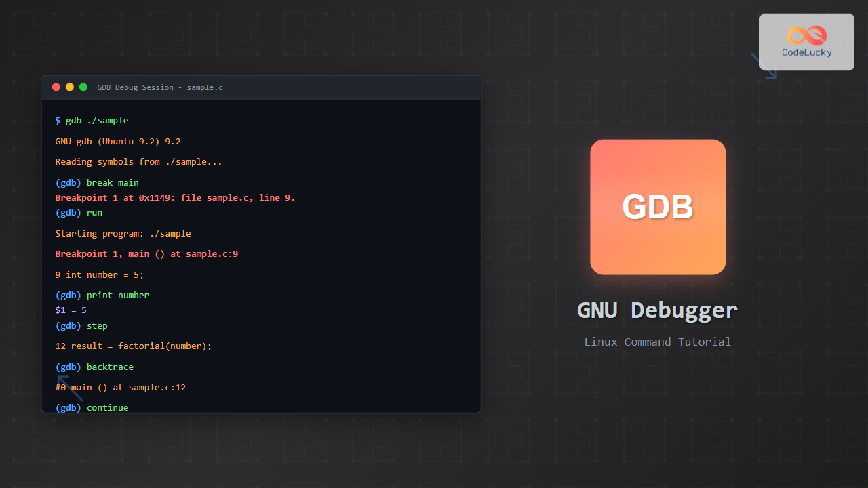Click the green maximize dot on terminal
868x488 pixels.
tap(83, 87)
